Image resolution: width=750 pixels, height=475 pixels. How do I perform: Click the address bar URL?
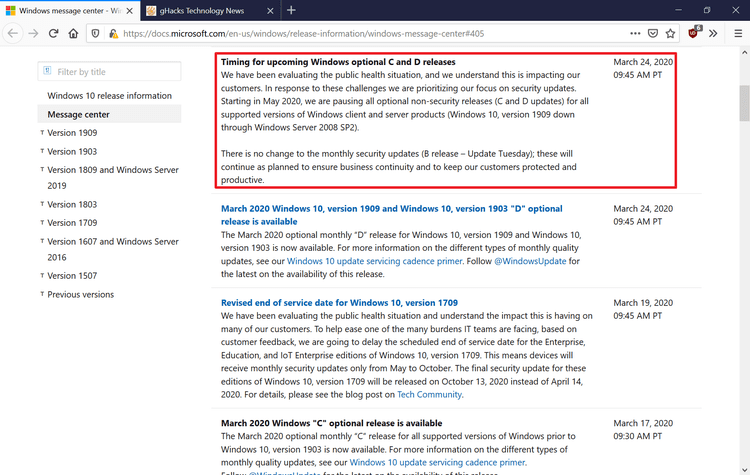pos(304,33)
